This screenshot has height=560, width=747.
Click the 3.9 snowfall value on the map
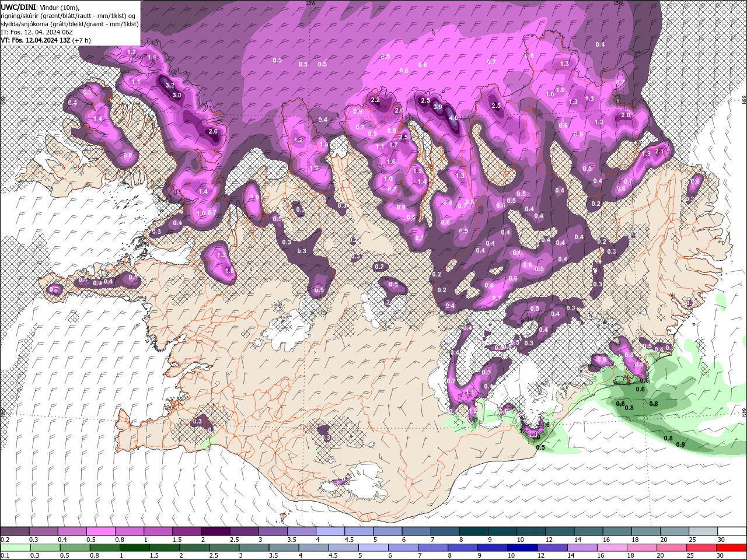point(438,107)
